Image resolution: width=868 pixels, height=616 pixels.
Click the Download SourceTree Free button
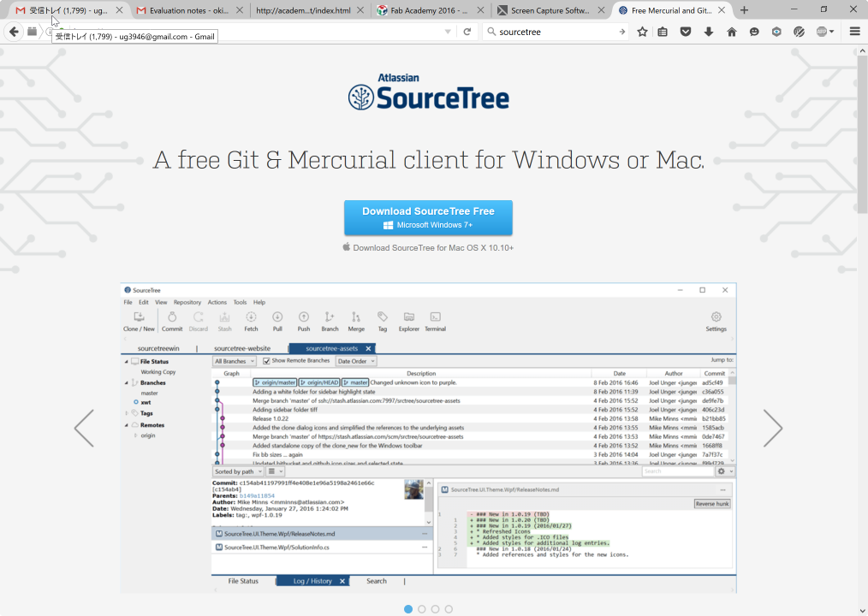(x=429, y=217)
